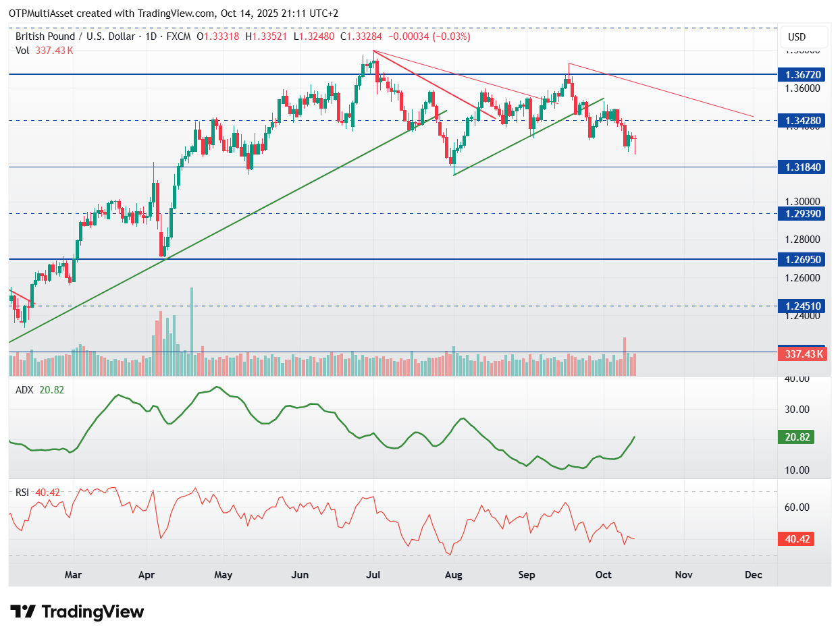This screenshot has width=840, height=637.
Task: Click the Jul label on the time axis
Action: [x=373, y=575]
